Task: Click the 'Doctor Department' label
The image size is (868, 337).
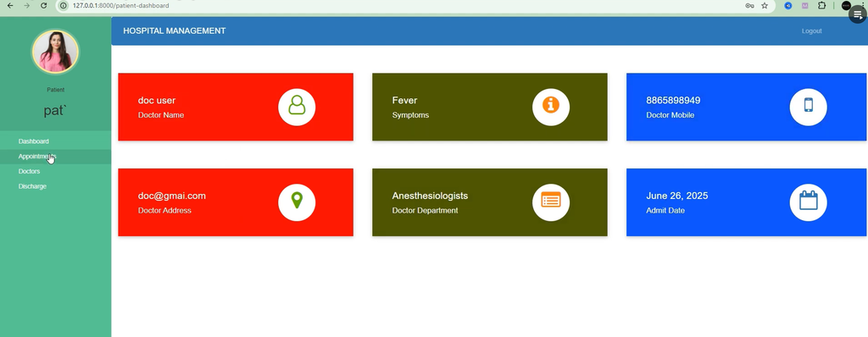Action: (426, 211)
